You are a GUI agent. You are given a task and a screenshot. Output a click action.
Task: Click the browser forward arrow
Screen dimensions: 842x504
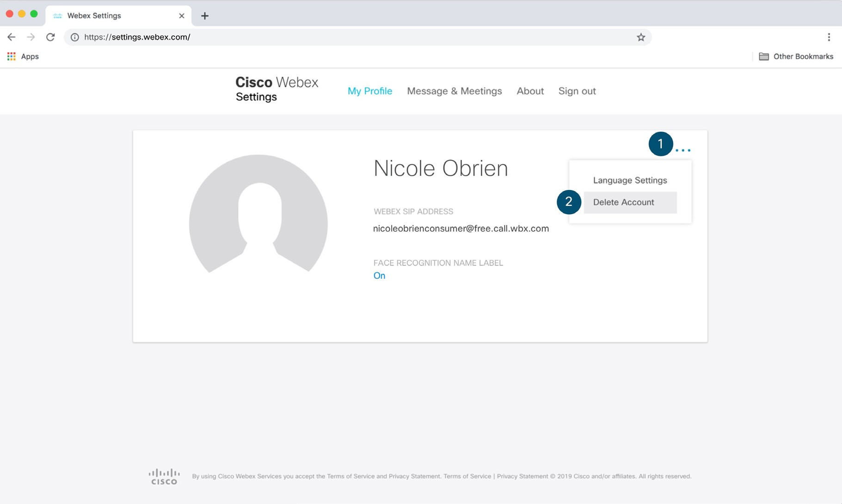pyautogui.click(x=31, y=37)
